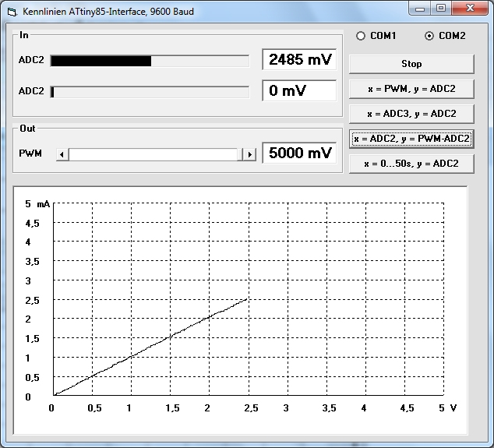This screenshot has width=494, height=448.
Task: Click the application icon in the title bar
Action: click(12, 12)
